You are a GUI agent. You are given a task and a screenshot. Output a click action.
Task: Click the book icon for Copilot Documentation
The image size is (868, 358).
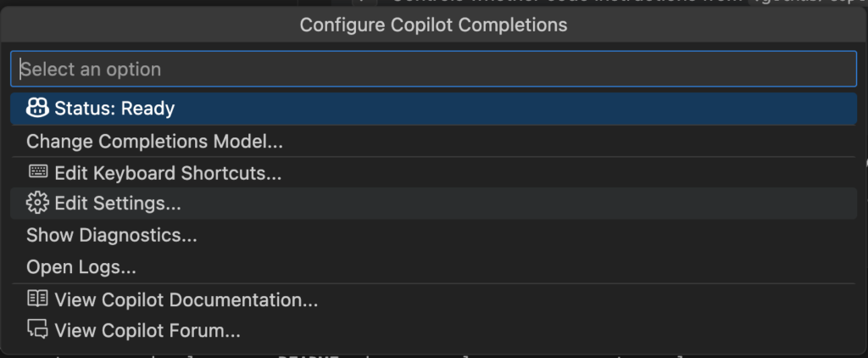coord(37,299)
